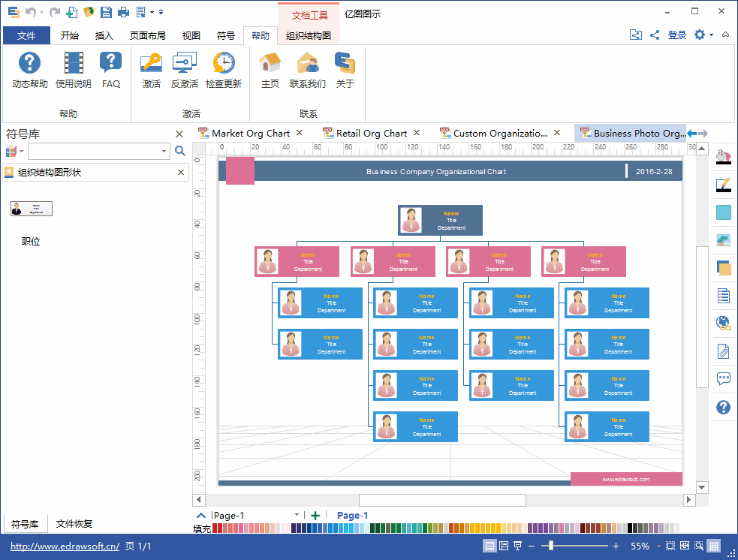Open the 动态帮助 dynamic help
Image resolution: width=738 pixels, height=560 pixels.
click(29, 70)
